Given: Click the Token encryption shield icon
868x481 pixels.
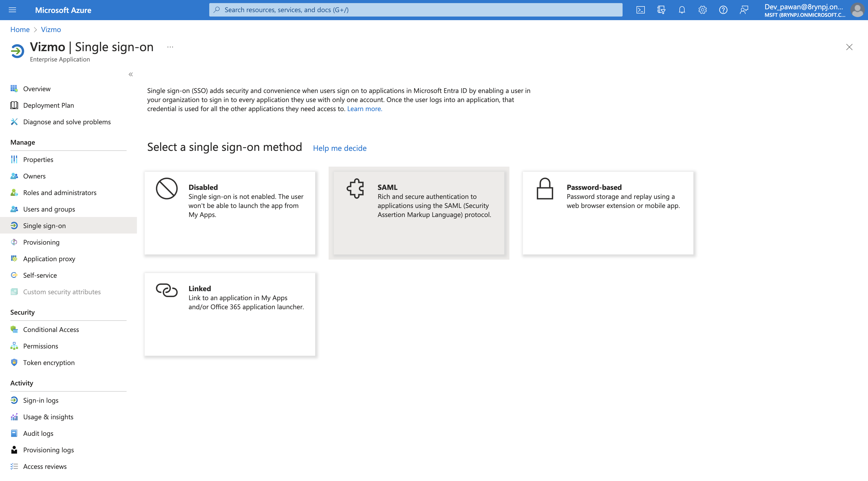Looking at the screenshot, I should tap(14, 362).
